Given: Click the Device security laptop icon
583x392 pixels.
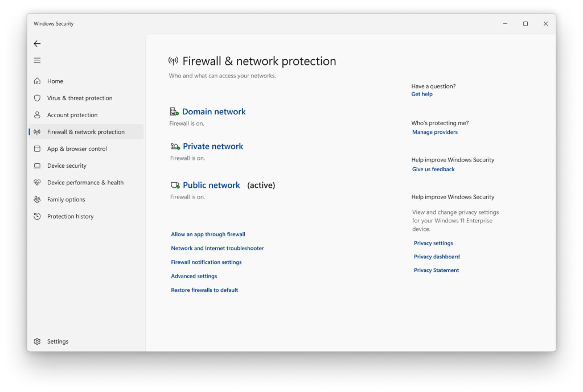Looking at the screenshot, I should click(x=37, y=166).
